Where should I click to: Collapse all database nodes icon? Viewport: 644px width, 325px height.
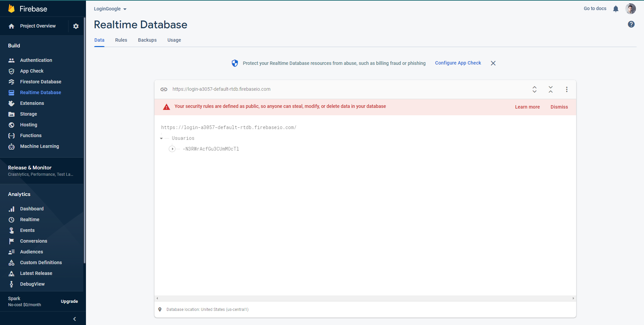[551, 89]
